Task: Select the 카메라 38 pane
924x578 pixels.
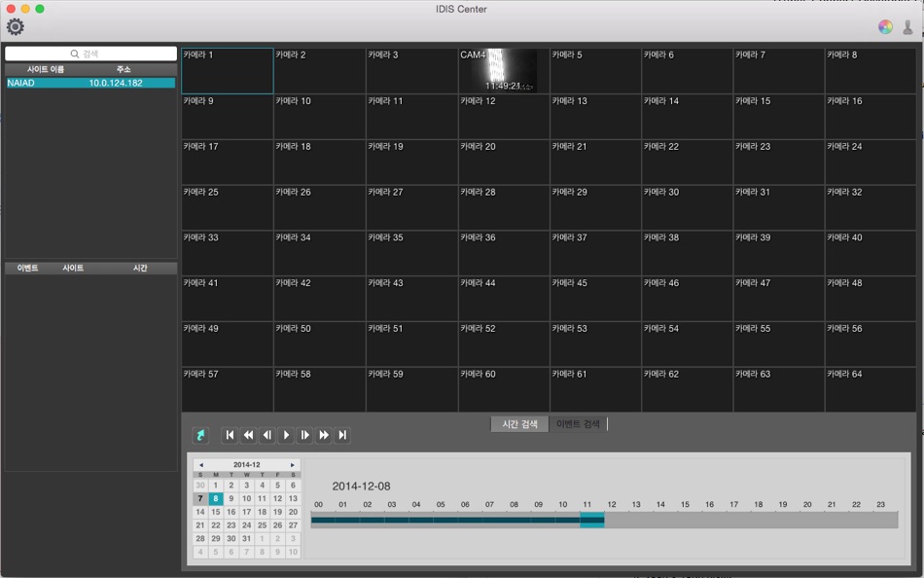Action: coord(687,253)
